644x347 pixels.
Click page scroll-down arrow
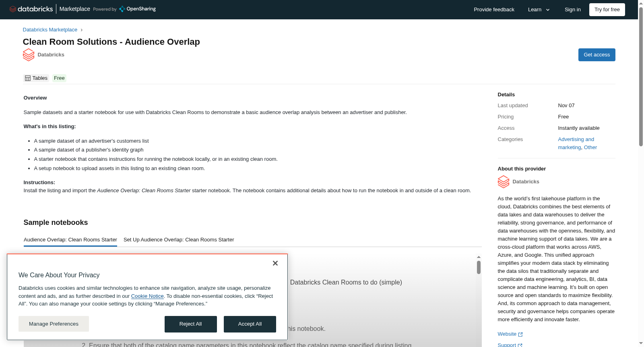click(641, 343)
